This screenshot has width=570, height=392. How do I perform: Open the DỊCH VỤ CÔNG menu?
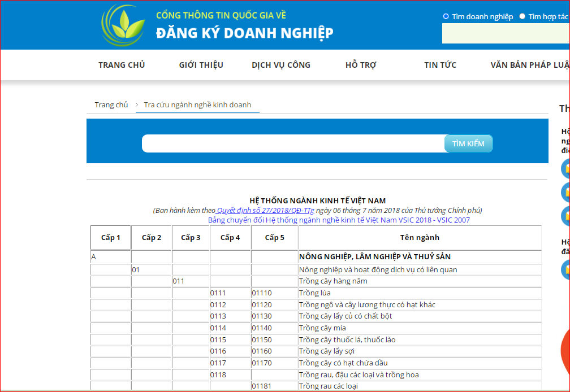pos(281,64)
